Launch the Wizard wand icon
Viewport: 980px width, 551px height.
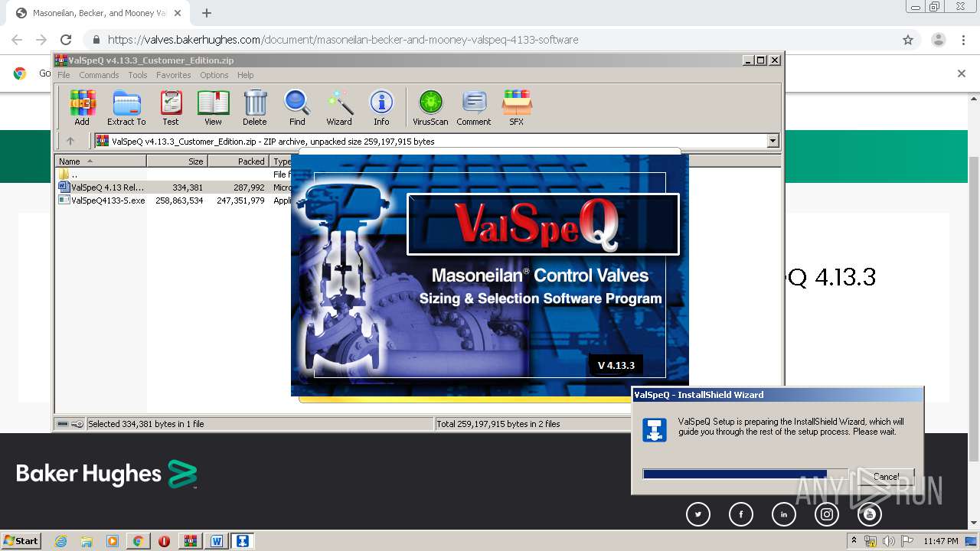point(339,108)
